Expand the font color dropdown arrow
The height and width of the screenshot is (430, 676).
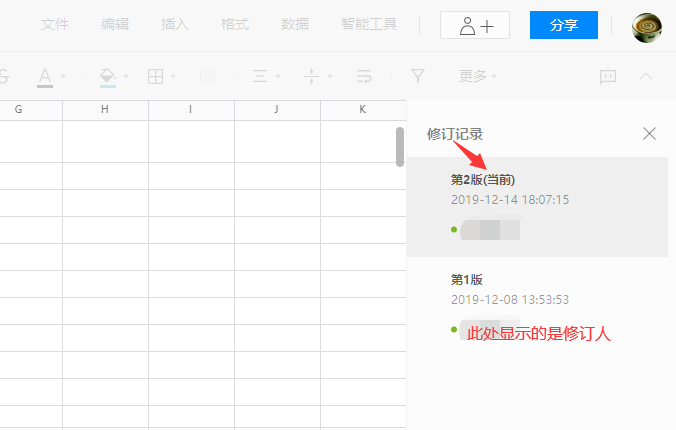click(x=63, y=77)
